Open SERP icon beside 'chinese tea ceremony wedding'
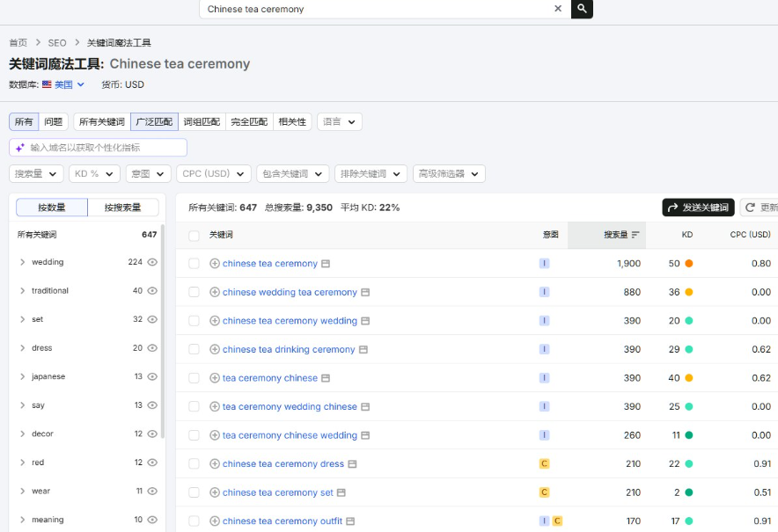The height and width of the screenshot is (532, 778). (x=365, y=321)
